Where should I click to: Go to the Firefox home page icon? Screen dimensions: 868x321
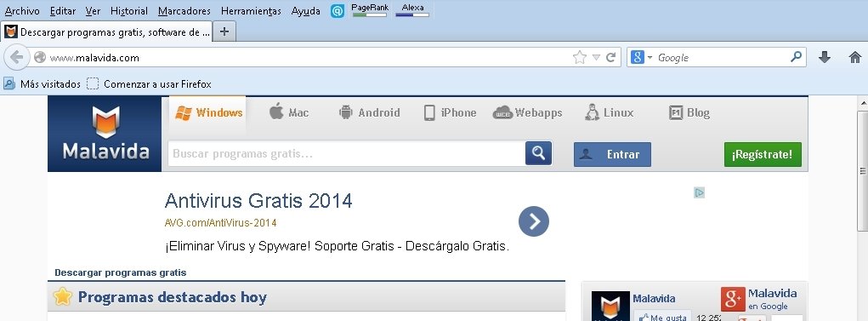coord(855,57)
